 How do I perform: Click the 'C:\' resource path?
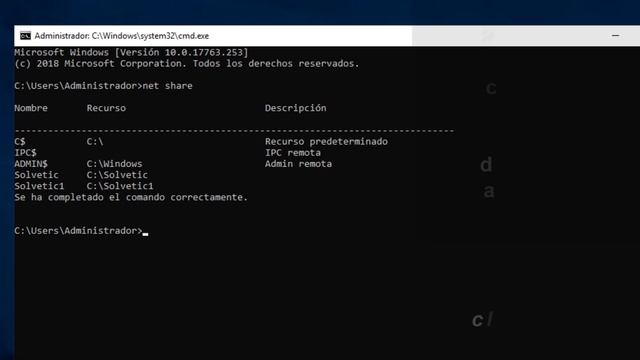(x=95, y=142)
